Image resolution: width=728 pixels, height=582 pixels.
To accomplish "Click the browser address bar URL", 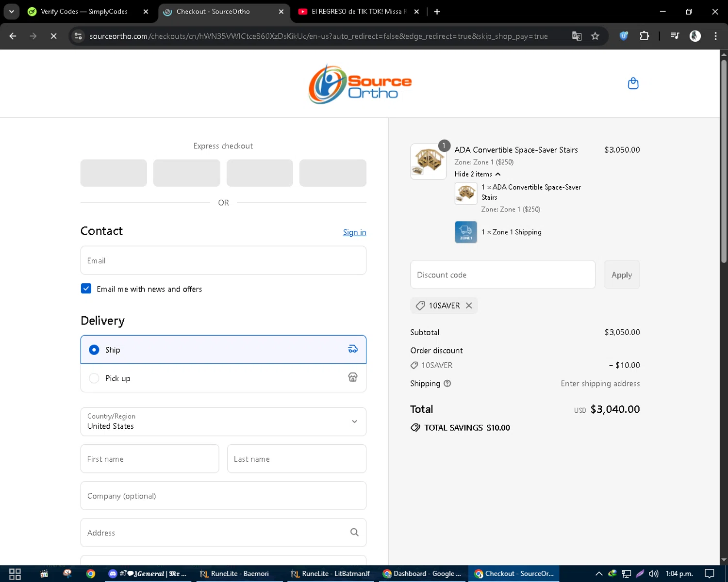I will tap(318, 36).
